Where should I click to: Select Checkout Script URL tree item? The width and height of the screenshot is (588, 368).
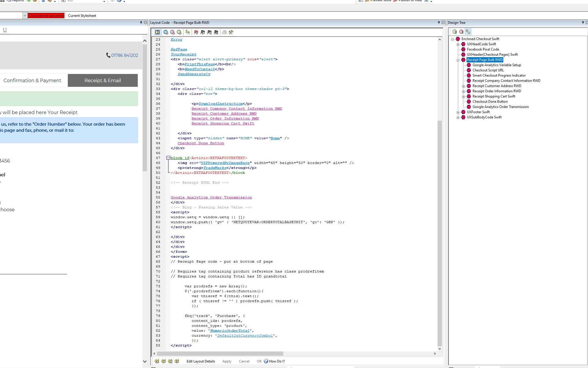[x=488, y=70]
